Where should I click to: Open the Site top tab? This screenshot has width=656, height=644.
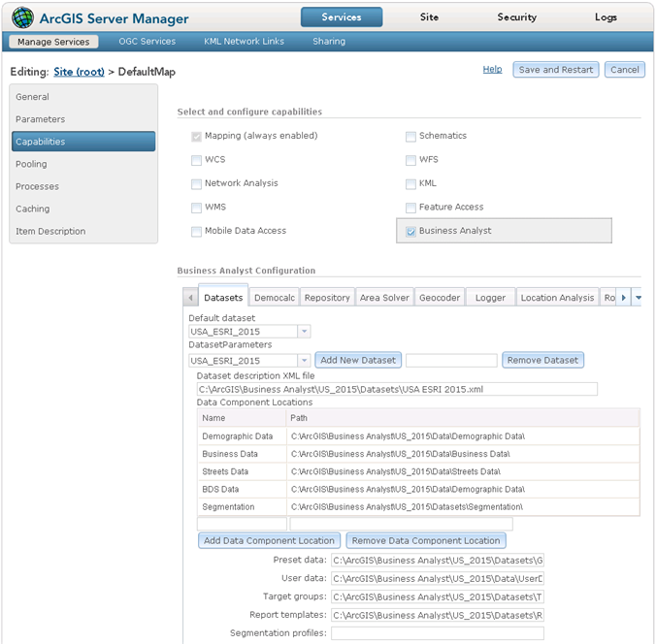pyautogui.click(x=429, y=17)
